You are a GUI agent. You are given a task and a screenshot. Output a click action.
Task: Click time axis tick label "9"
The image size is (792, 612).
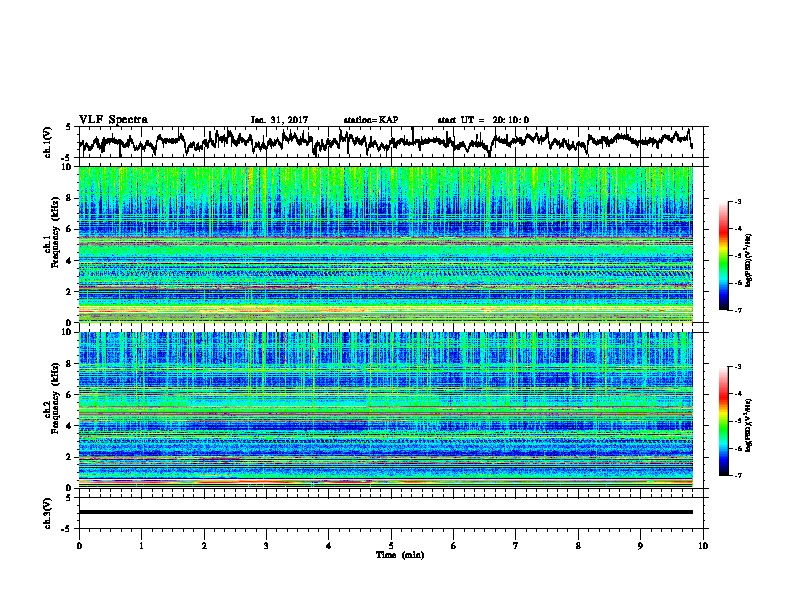640,546
